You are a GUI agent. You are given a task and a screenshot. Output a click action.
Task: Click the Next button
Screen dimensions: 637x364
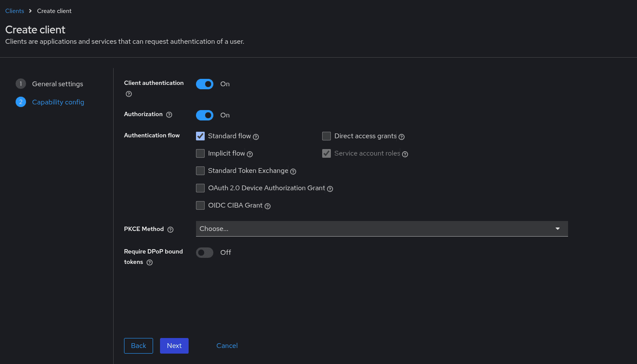coord(174,345)
